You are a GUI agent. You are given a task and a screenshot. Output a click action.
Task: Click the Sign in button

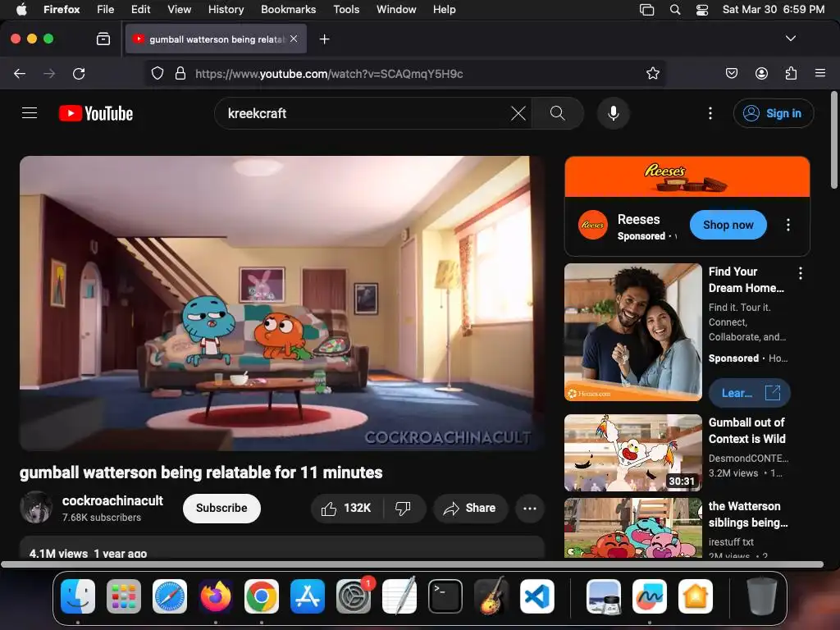tap(773, 113)
